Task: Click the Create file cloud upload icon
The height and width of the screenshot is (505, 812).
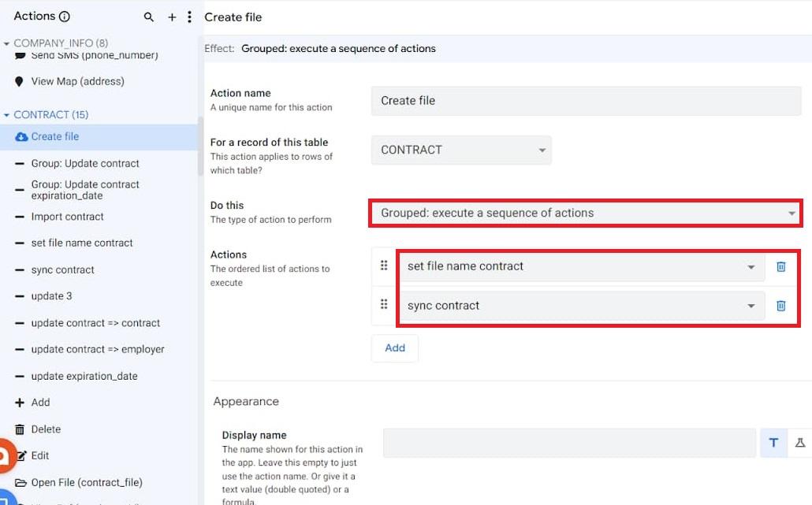Action: point(20,136)
